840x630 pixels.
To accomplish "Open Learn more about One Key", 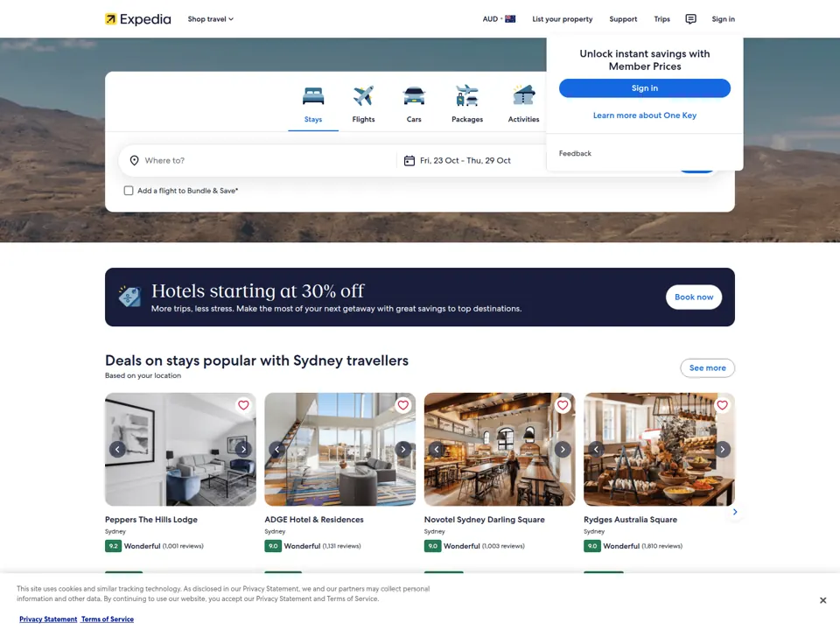I will 645,115.
